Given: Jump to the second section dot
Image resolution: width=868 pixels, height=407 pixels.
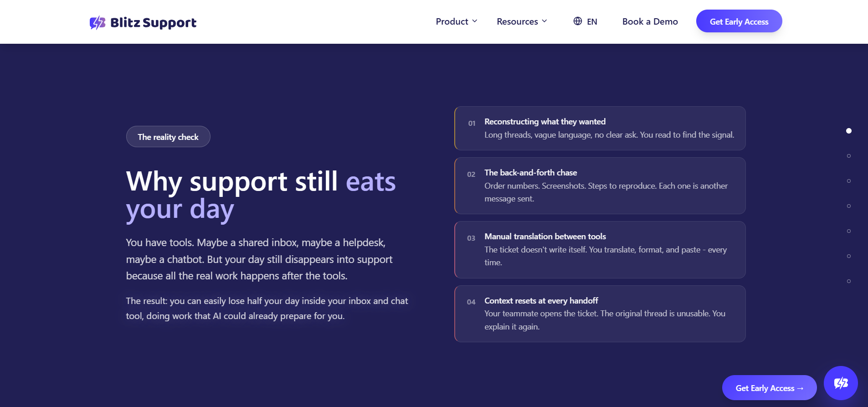Looking at the screenshot, I should [x=849, y=156].
